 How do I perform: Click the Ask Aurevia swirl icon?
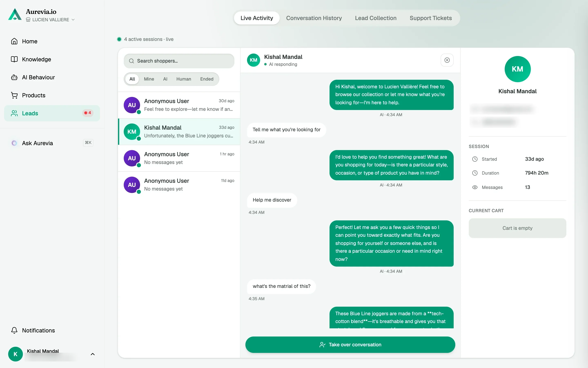coord(14,143)
